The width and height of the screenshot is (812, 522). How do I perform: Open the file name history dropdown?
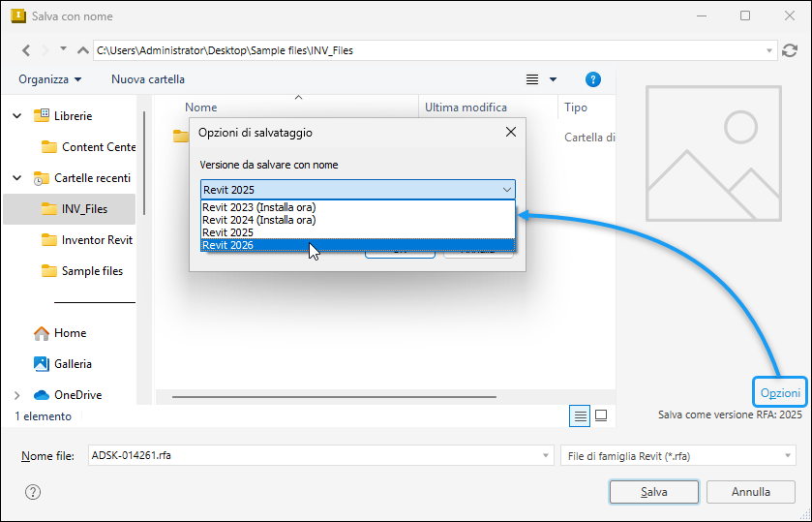click(x=545, y=455)
